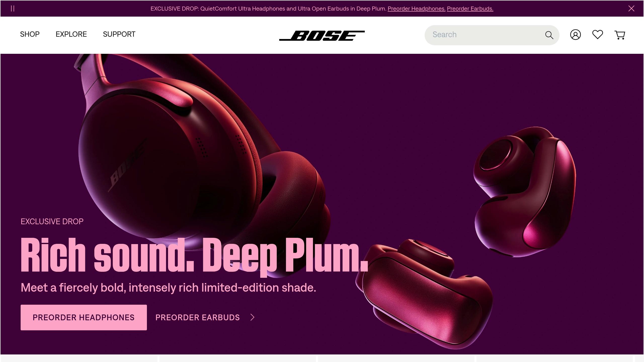Open the shopping cart icon
Image resolution: width=644 pixels, height=362 pixels.
tap(620, 35)
